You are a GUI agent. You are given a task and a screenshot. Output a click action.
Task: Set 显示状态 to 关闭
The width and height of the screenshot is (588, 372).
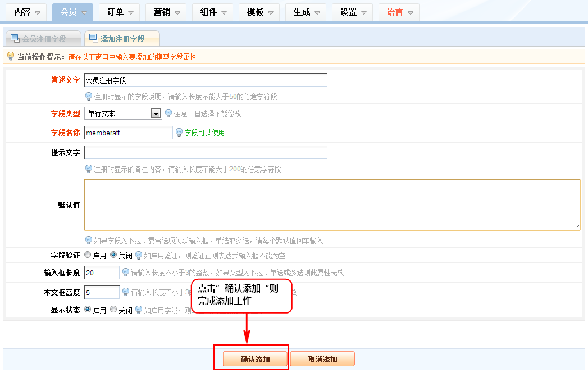point(113,309)
